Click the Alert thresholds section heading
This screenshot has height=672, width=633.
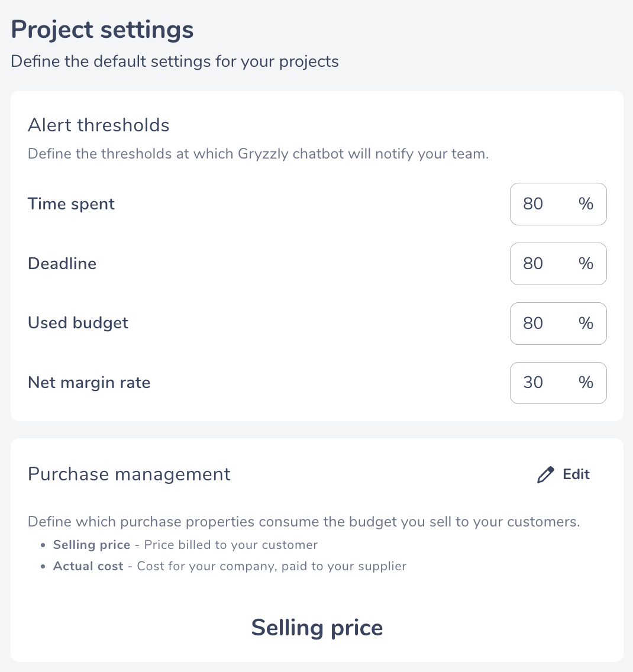pos(99,125)
